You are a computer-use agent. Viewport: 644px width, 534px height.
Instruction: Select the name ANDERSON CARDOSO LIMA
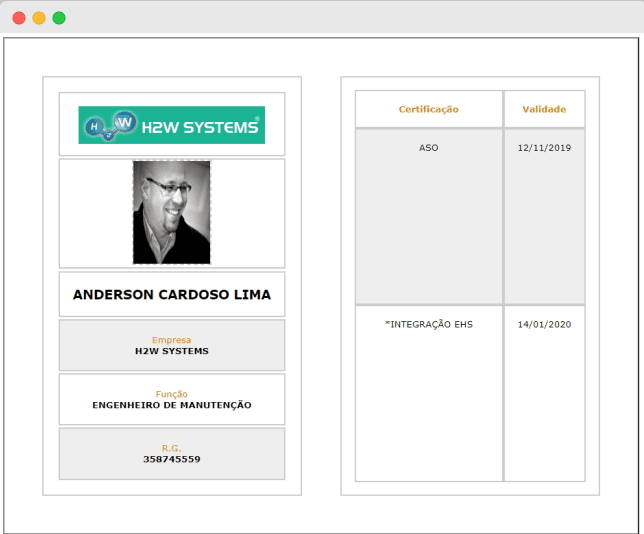[172, 295]
